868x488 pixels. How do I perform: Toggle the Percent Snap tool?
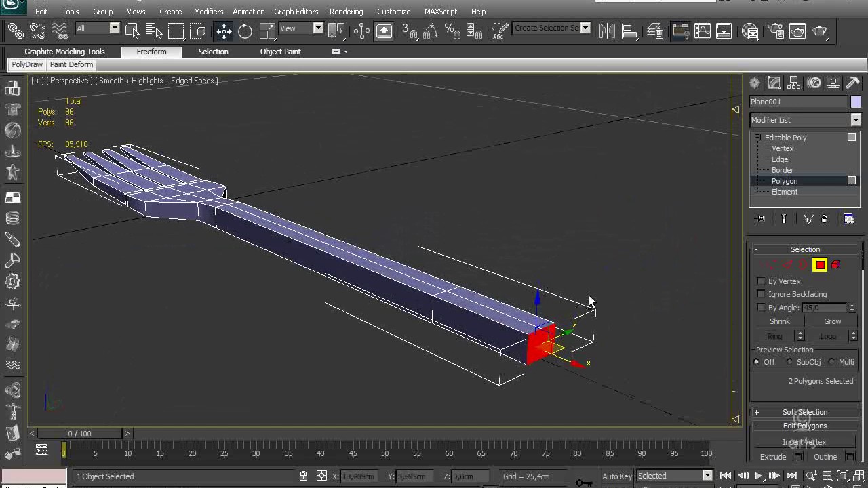[x=452, y=30]
